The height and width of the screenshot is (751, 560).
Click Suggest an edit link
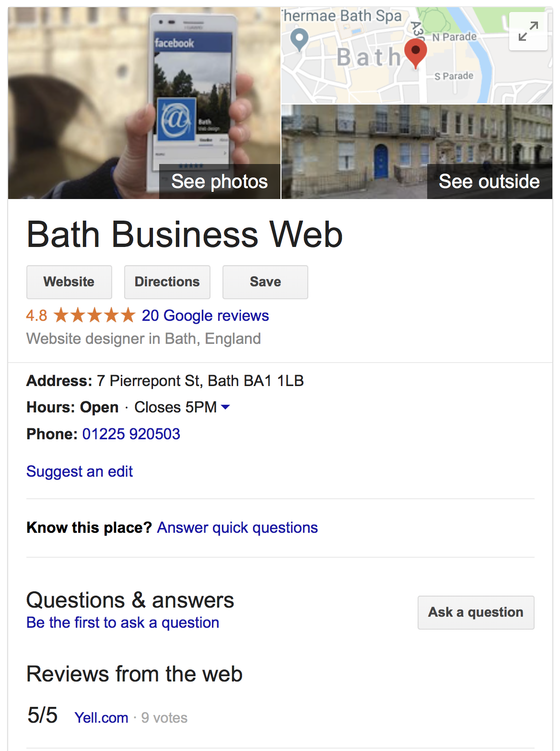(x=80, y=471)
